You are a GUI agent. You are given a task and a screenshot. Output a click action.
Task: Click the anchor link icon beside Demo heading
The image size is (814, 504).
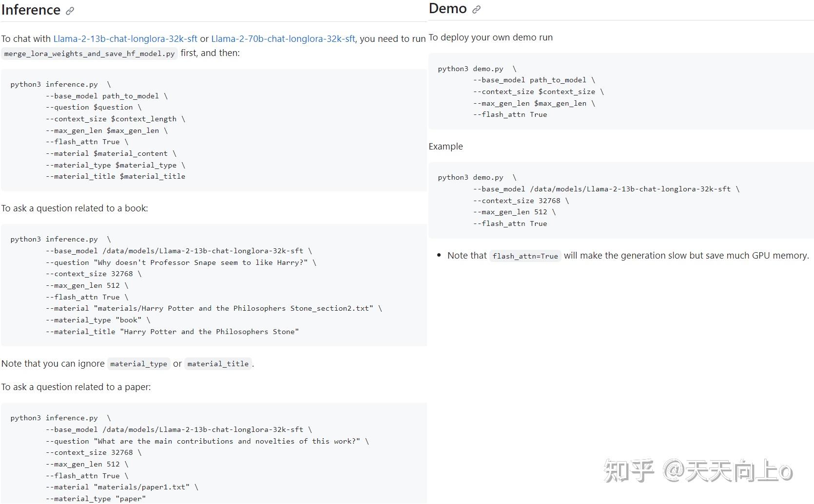pos(476,9)
